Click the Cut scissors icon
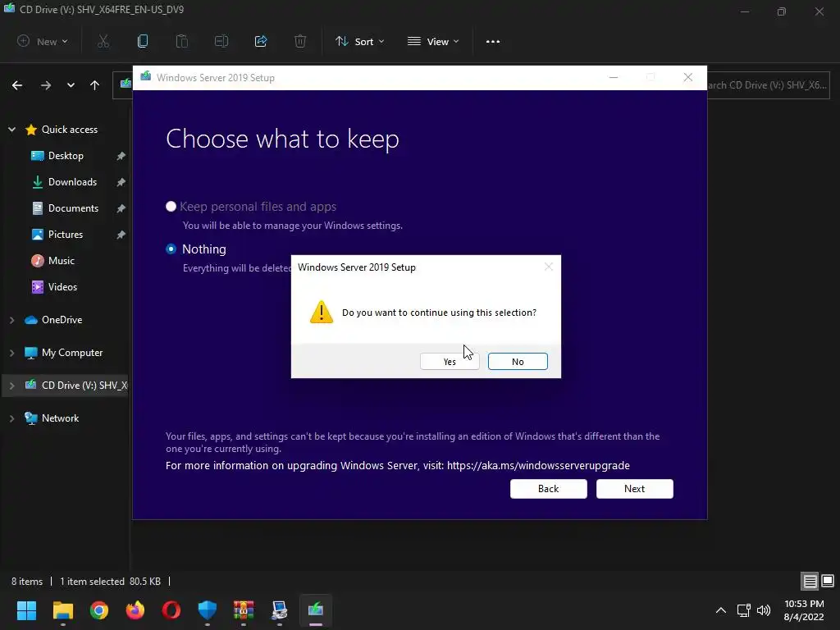Viewport: 840px width, 630px height. (x=103, y=41)
